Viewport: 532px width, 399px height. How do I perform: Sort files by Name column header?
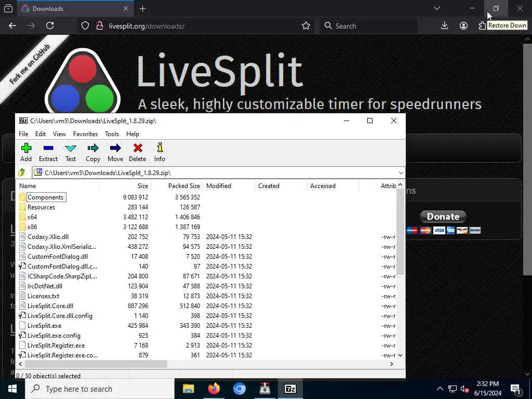[x=58, y=186]
